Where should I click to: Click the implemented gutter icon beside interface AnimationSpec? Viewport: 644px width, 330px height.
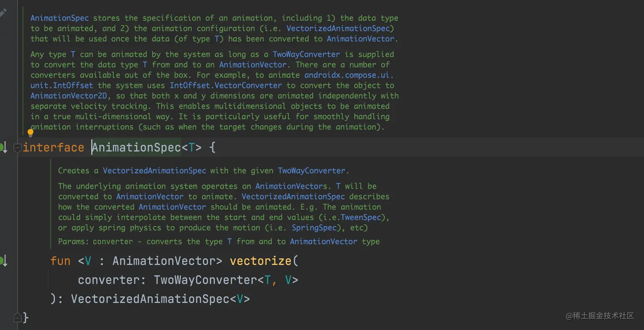coord(3,148)
